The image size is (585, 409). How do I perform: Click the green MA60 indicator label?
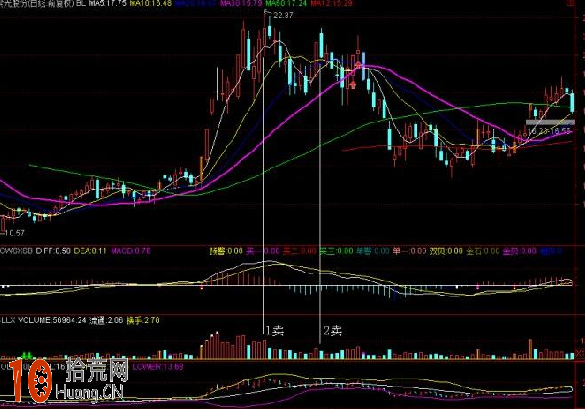point(286,3)
